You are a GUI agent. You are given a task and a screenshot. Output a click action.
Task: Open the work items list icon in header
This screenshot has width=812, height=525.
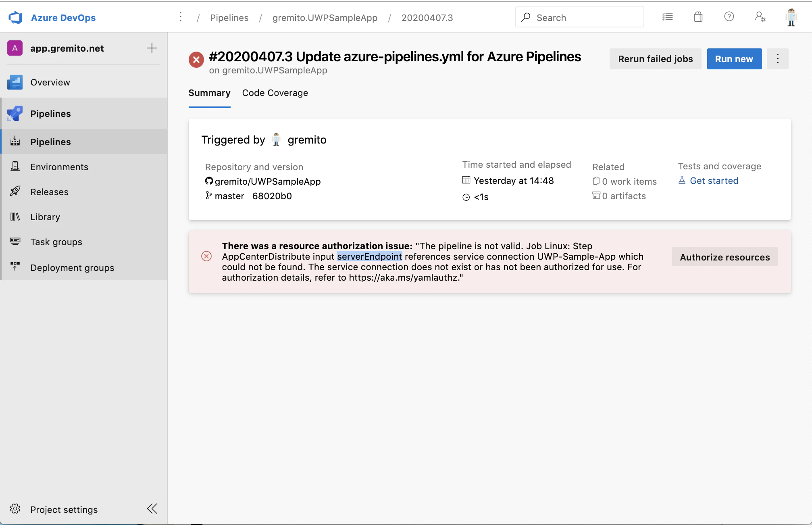click(667, 17)
